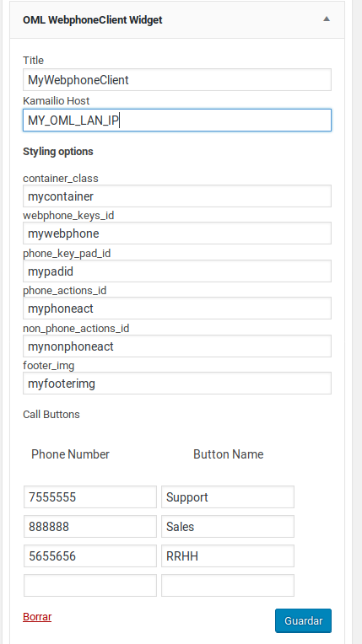Image resolution: width=362 pixels, height=644 pixels.
Task: Save the widget with Guardar button
Action: click(x=303, y=620)
